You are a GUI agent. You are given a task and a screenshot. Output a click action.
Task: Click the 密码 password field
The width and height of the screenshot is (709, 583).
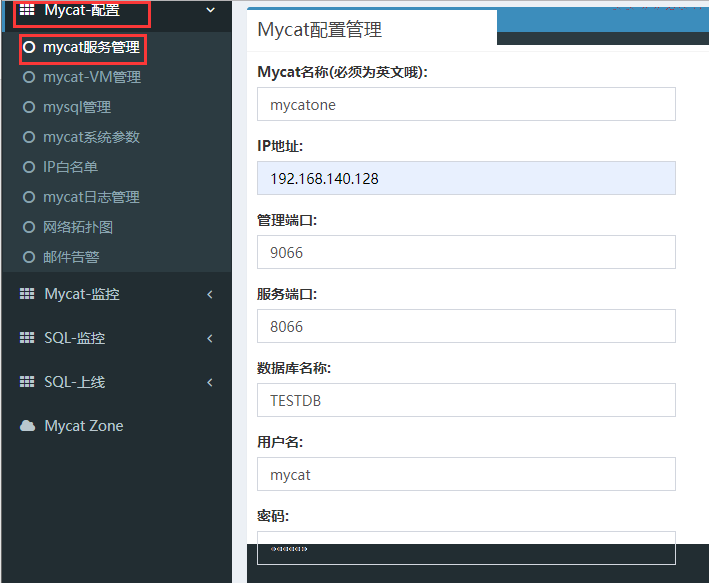pyautogui.click(x=466, y=548)
